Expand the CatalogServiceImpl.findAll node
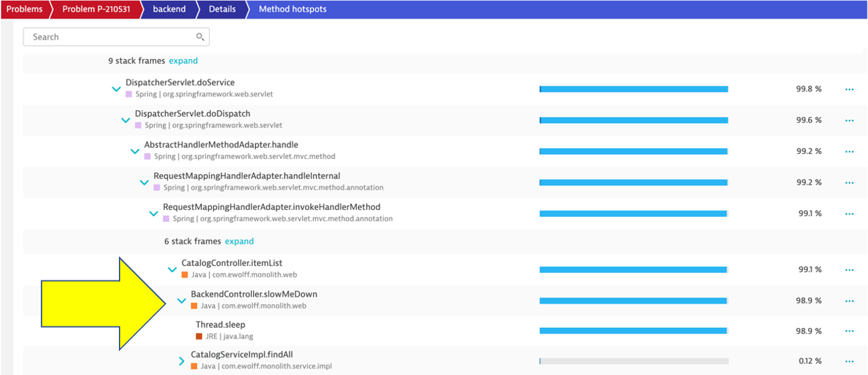868x375 pixels. (182, 361)
